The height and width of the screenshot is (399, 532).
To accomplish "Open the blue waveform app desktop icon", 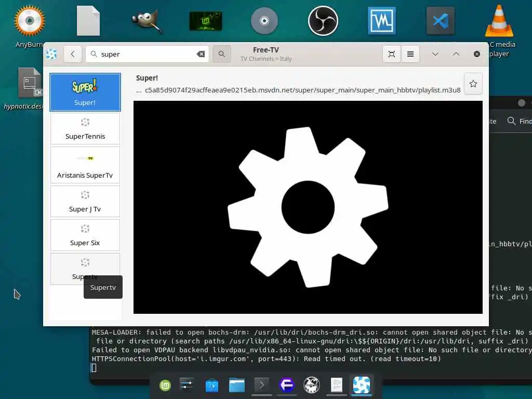I will [x=382, y=21].
